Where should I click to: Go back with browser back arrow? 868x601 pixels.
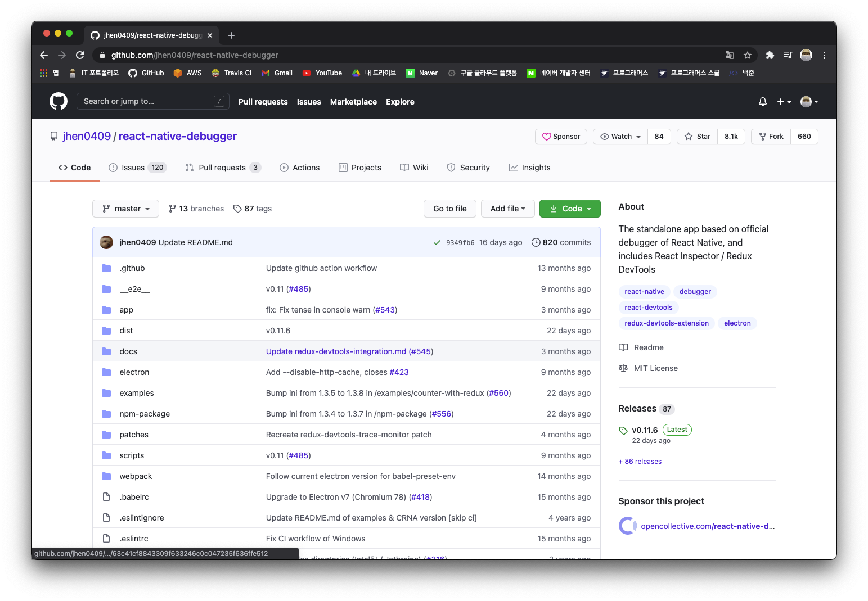(44, 55)
